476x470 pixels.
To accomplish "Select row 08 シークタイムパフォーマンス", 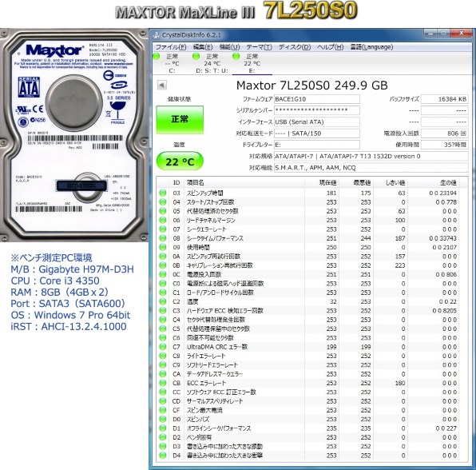I will click(x=307, y=238).
